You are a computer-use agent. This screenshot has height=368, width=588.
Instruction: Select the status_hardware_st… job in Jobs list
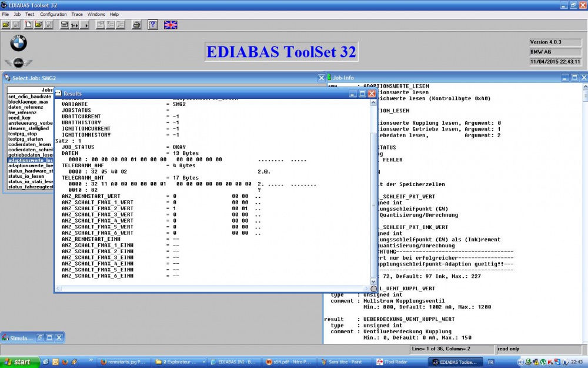pyautogui.click(x=30, y=171)
